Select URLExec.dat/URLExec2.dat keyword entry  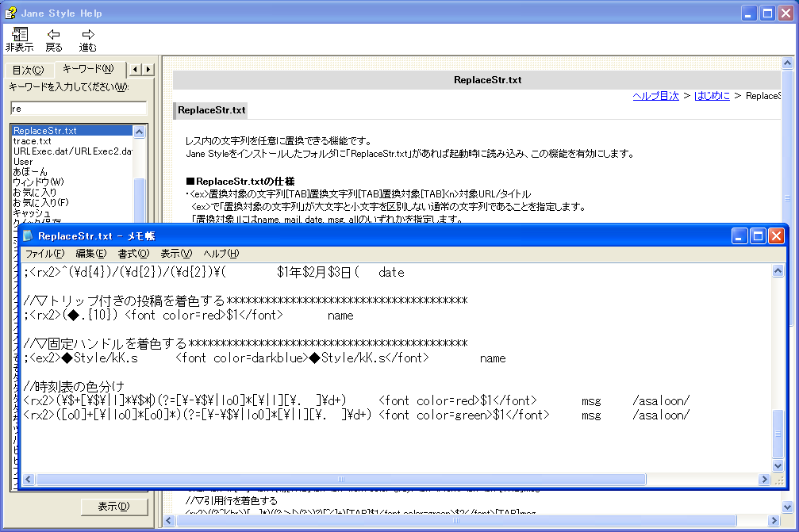(x=72, y=151)
